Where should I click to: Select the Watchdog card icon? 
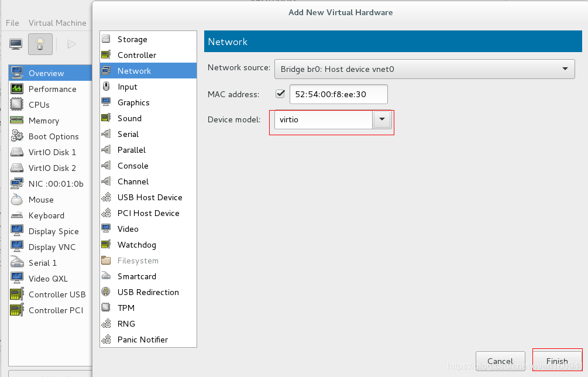[x=106, y=245]
